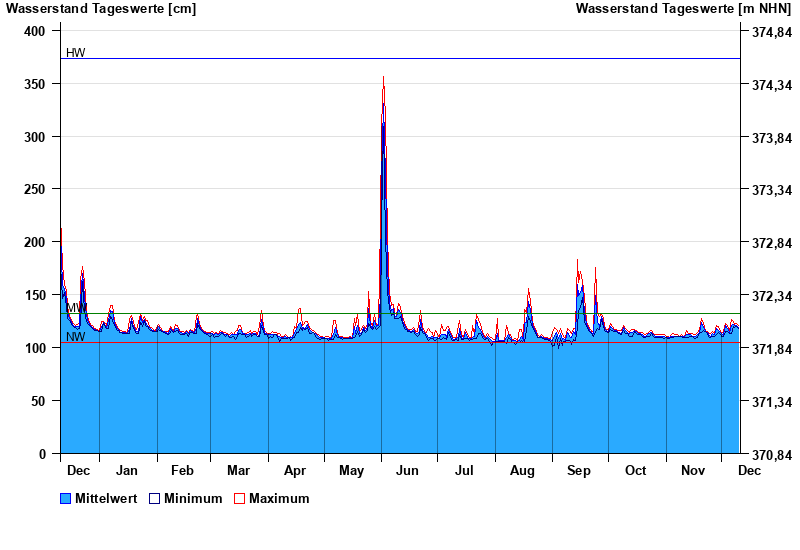Click the HW label above the blue line
The image size is (800, 550).
(76, 52)
